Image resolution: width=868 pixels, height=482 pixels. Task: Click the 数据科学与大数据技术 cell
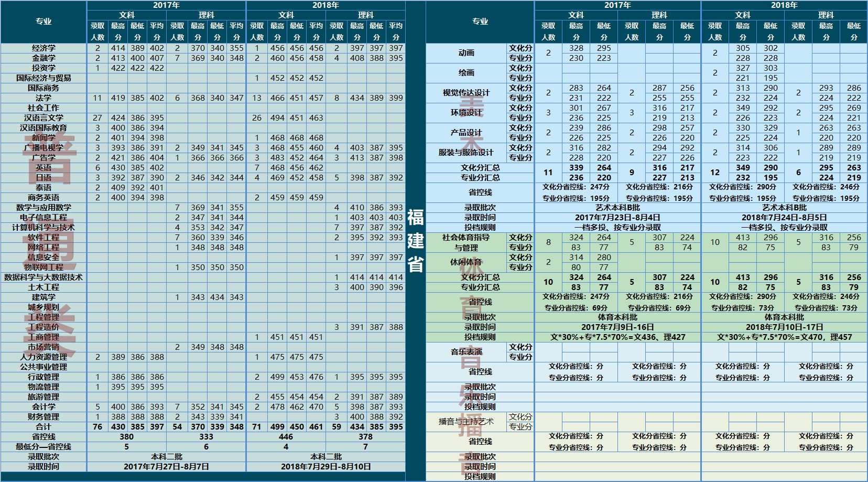(x=44, y=277)
